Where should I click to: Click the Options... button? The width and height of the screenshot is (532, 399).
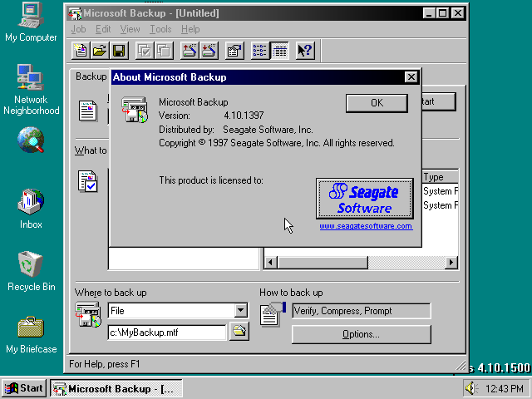pyautogui.click(x=362, y=334)
